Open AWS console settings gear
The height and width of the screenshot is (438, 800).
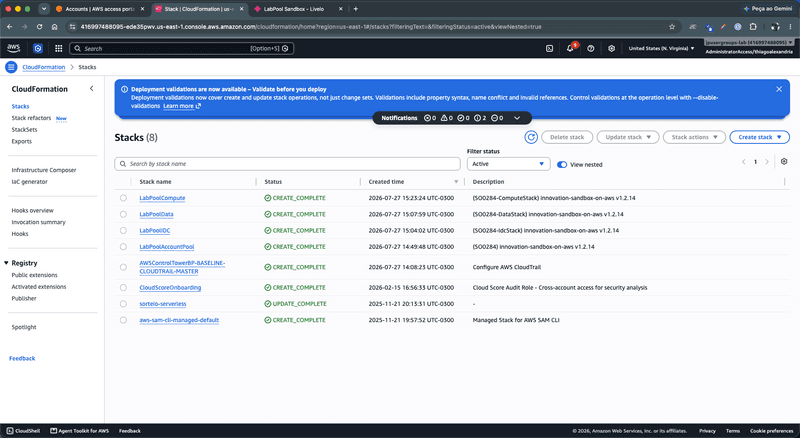[x=611, y=48]
